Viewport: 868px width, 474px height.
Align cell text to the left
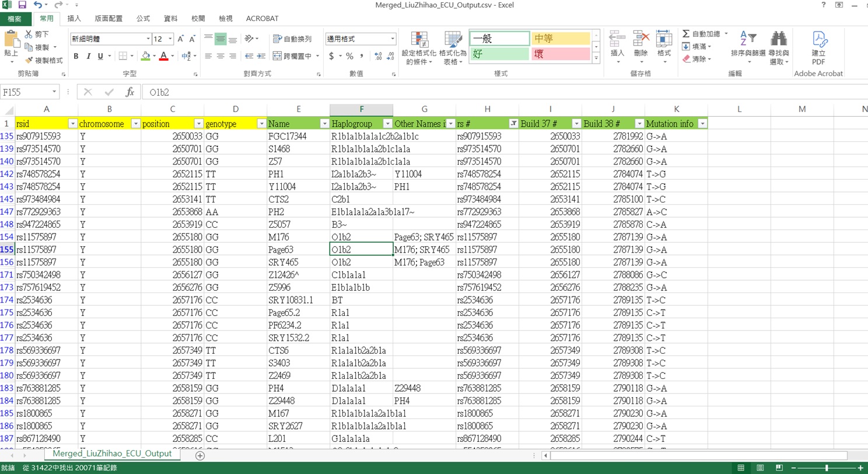208,57
